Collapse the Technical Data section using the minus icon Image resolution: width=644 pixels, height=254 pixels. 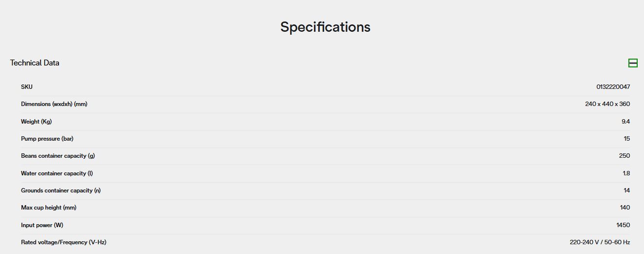coord(633,63)
